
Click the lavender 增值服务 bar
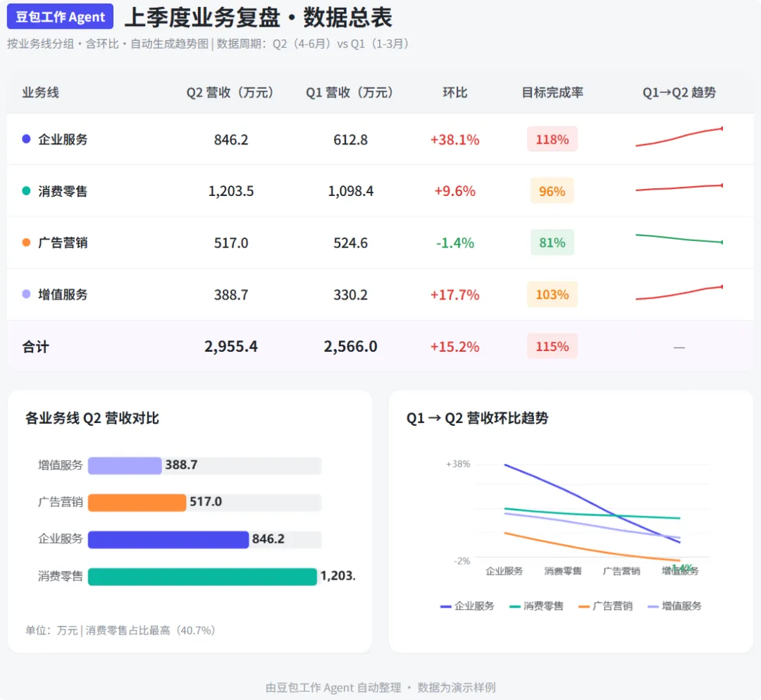click(125, 465)
